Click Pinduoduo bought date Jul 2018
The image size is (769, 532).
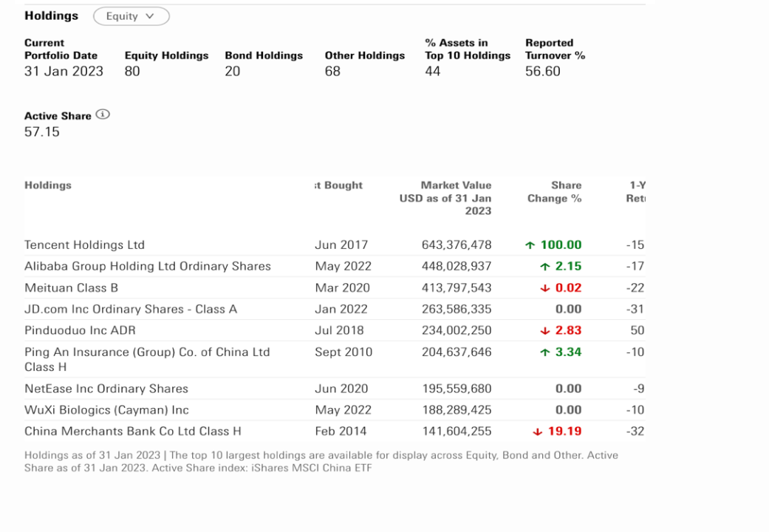click(x=339, y=330)
